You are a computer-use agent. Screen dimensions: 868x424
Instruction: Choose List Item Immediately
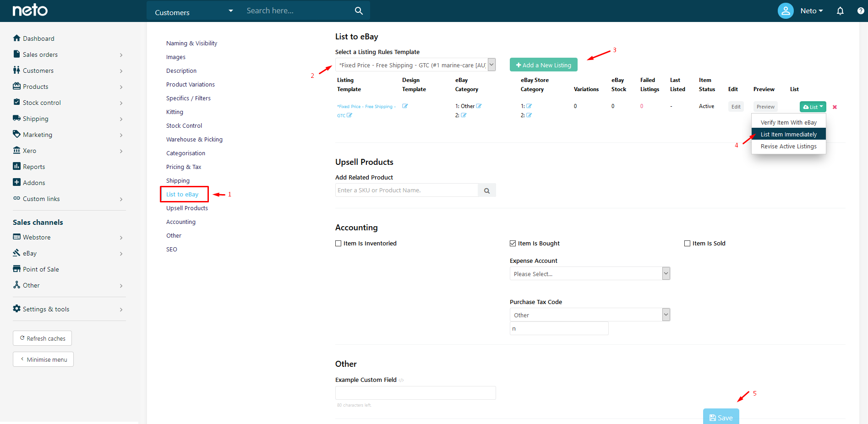click(788, 134)
